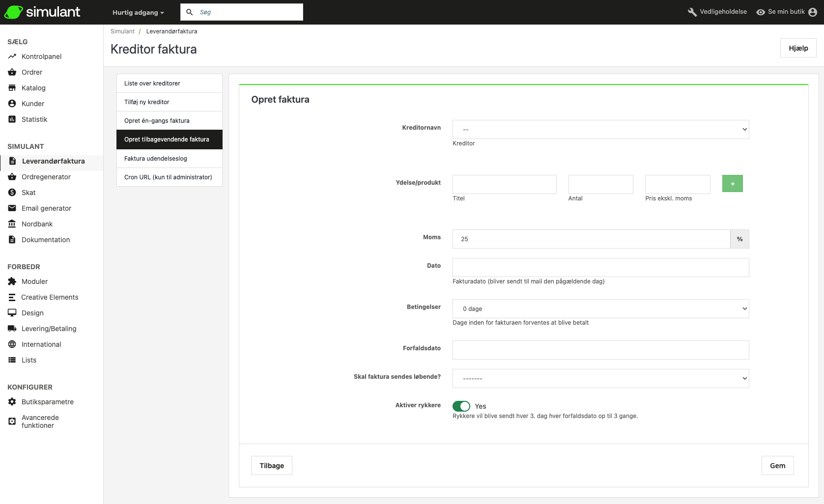The width and height of the screenshot is (824, 504).
Task: Click the Ordrer basket icon
Action: [x=12, y=72]
